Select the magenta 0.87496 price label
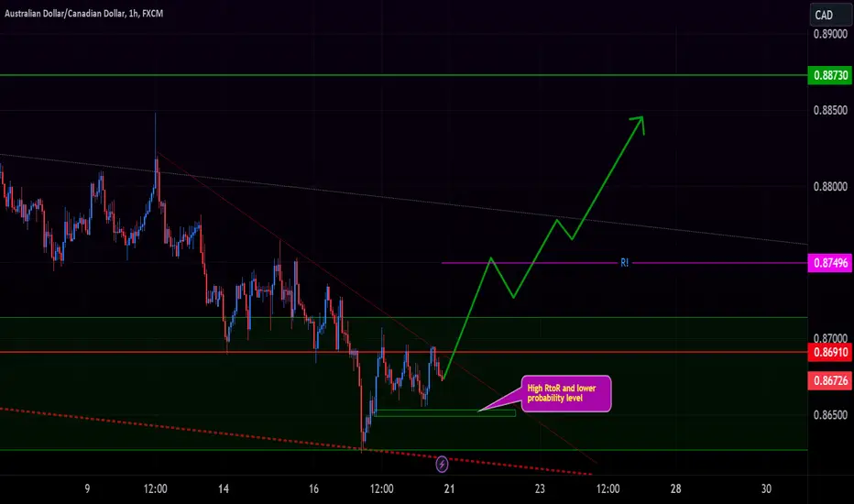The width and height of the screenshot is (854, 504). [x=830, y=263]
